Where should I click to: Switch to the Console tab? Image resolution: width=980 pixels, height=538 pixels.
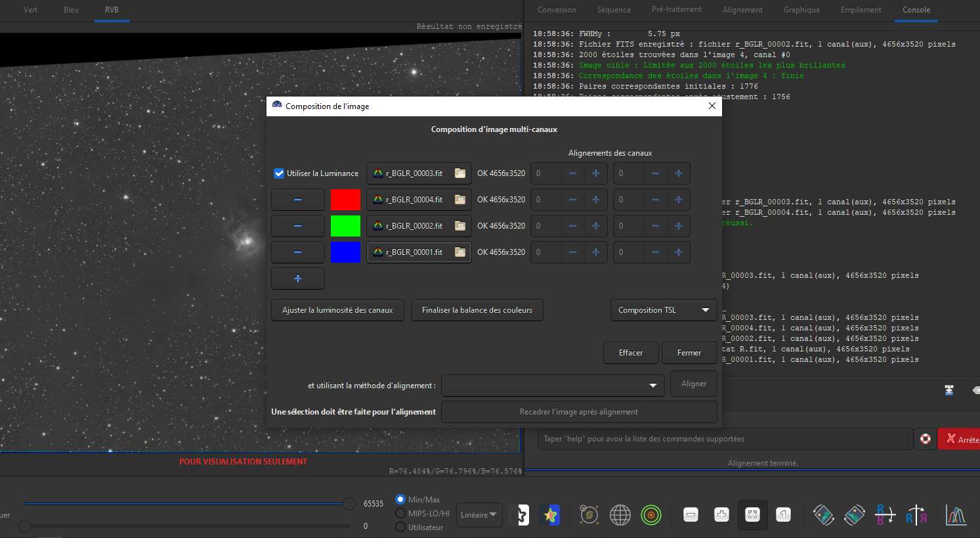[916, 10]
